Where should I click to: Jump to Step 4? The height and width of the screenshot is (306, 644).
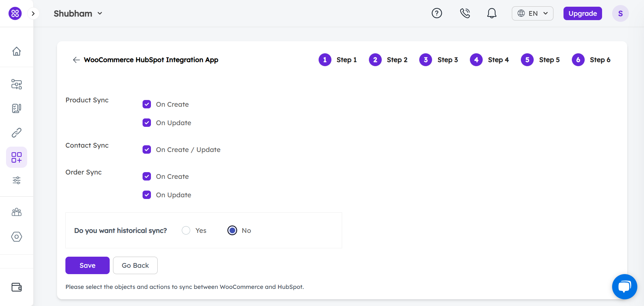tap(489, 60)
